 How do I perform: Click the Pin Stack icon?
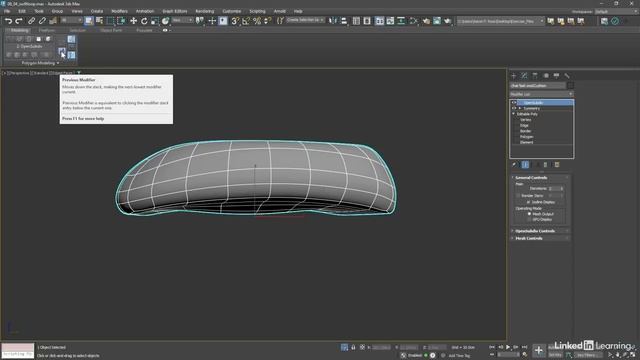click(x=514, y=165)
